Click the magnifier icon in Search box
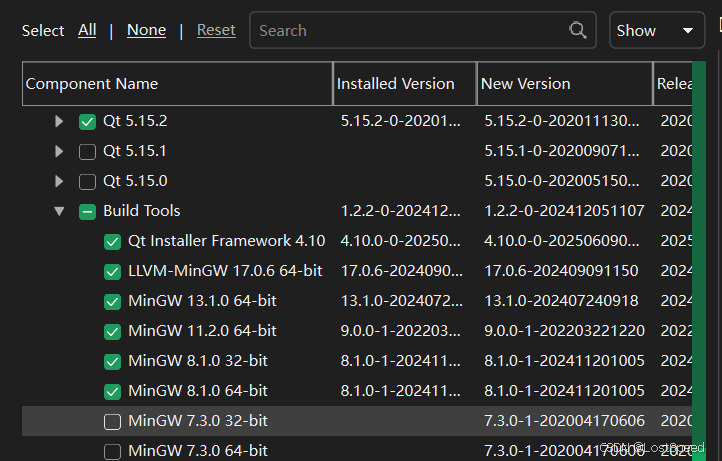The image size is (722, 461). coord(577,30)
